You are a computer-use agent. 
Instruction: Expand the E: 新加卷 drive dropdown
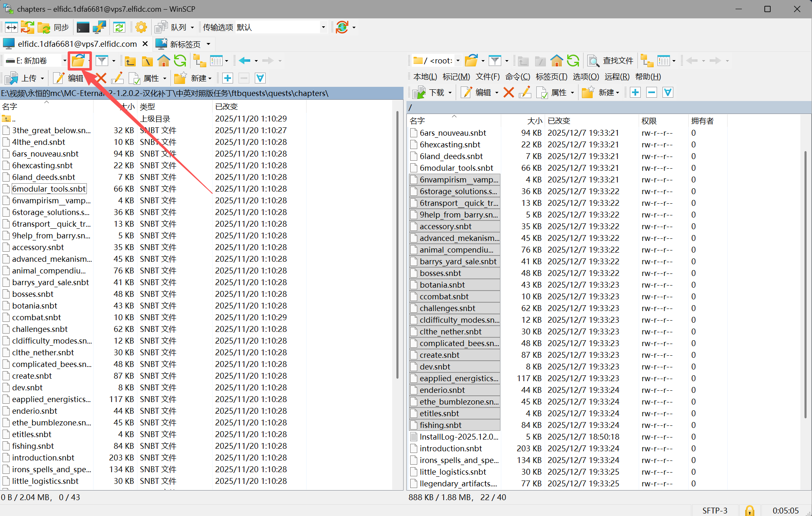[x=65, y=61]
